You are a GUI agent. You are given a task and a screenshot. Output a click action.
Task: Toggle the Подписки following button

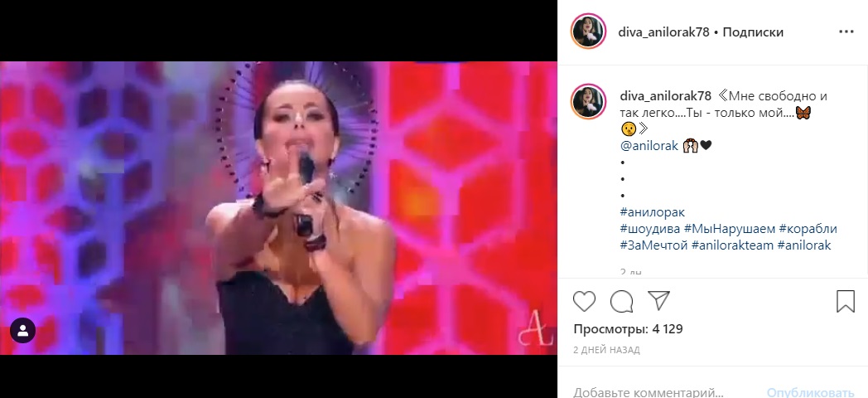[753, 32]
